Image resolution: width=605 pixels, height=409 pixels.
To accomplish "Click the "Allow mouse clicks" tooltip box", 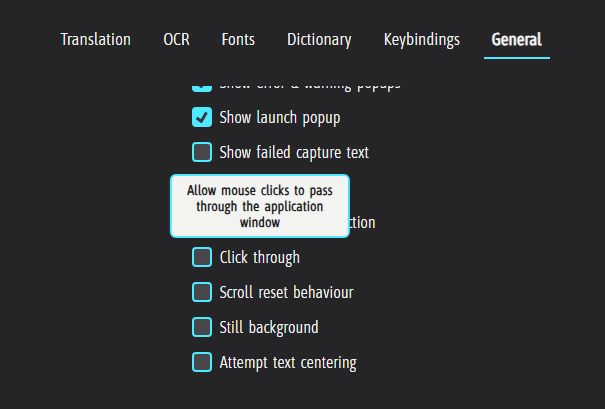I will tap(260, 206).
